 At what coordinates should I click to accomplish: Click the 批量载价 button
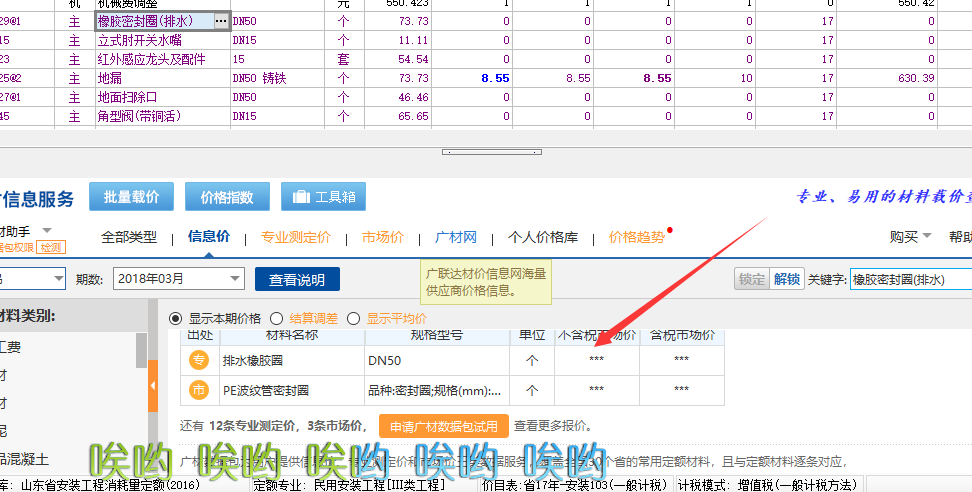131,196
